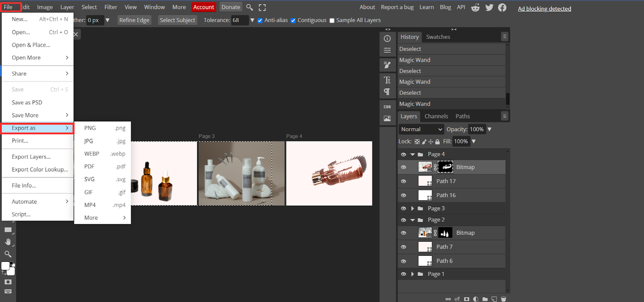Switch to the Channels tab
644x302 pixels.
[436, 116]
